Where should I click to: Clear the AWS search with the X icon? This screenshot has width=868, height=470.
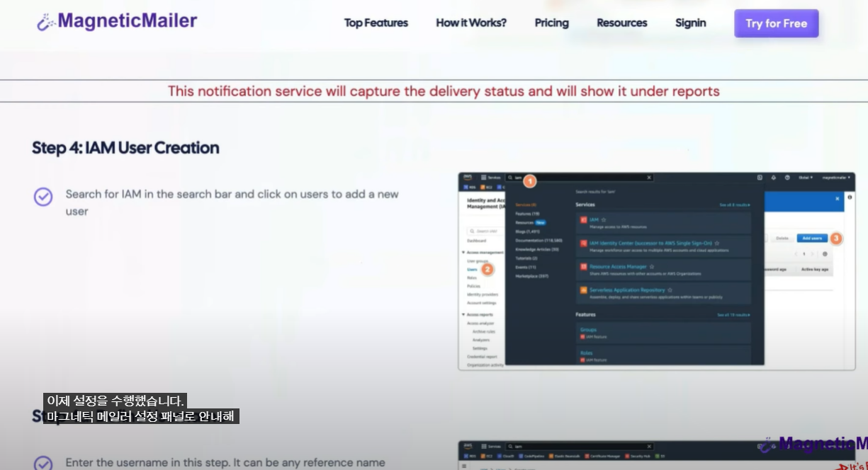[x=649, y=178]
